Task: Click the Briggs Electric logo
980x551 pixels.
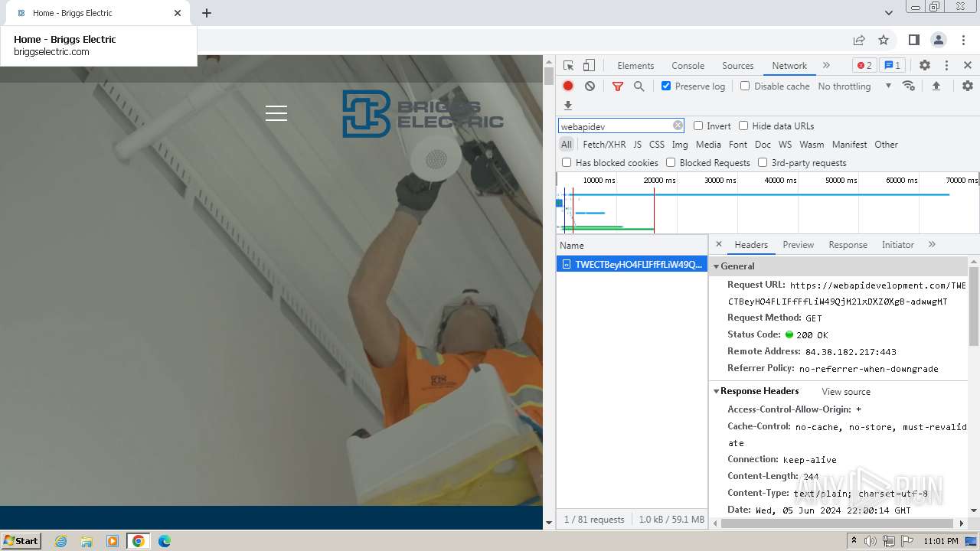Action: coord(423,113)
